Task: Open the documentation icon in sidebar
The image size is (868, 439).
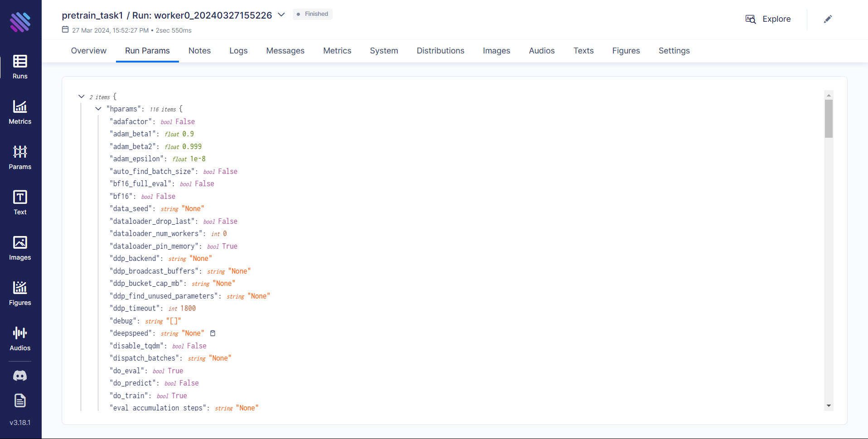Action: (20, 400)
